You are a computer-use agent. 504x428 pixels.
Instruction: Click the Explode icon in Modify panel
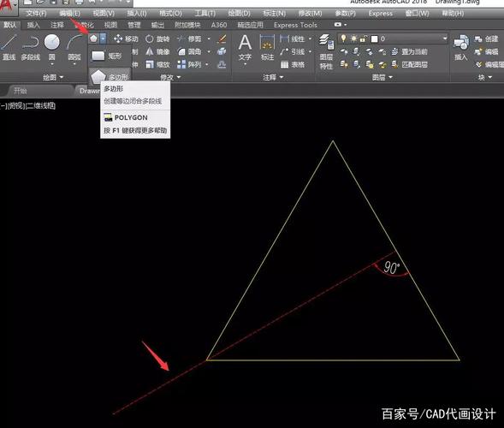222,51
